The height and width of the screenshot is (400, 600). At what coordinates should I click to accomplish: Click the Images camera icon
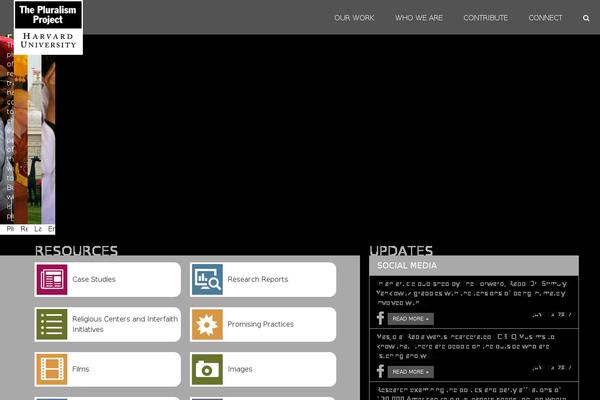(207, 369)
